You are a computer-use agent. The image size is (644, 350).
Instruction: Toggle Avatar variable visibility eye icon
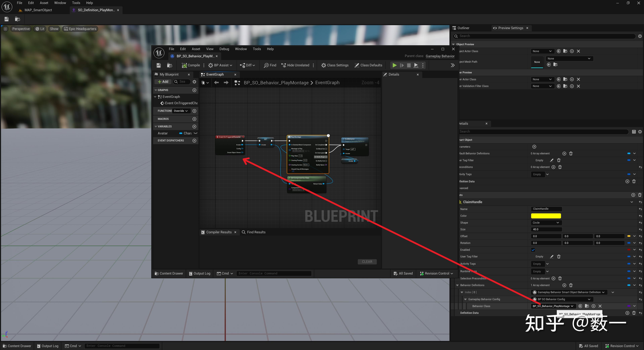(196, 133)
